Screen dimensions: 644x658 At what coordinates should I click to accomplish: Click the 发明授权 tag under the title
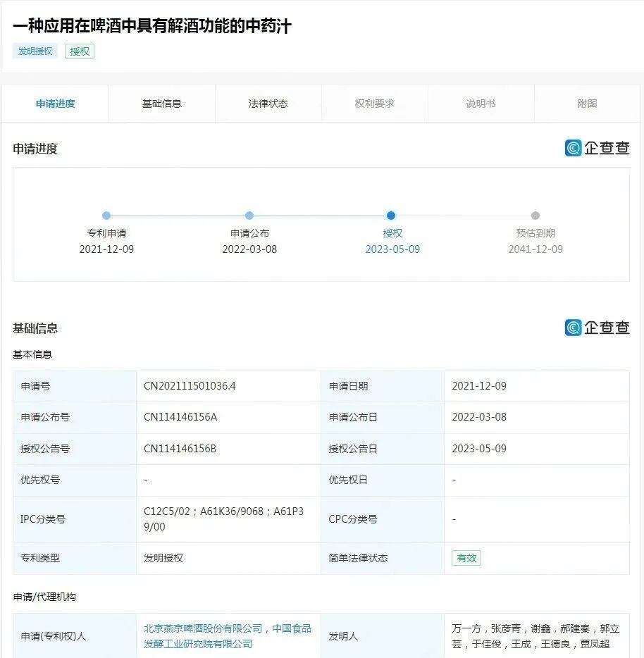point(34,51)
